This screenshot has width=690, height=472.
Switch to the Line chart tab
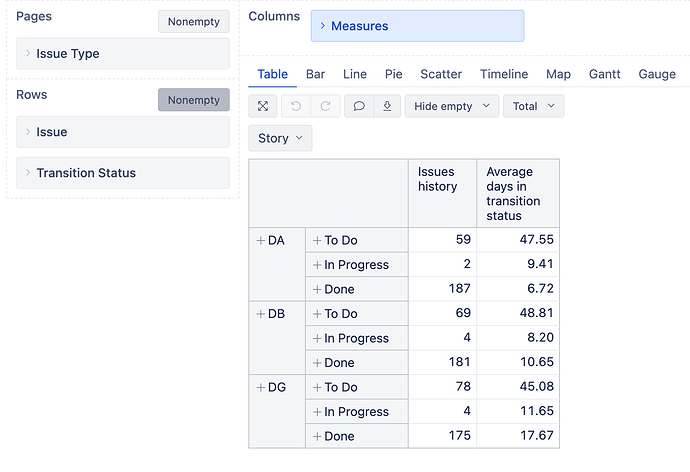pos(355,74)
